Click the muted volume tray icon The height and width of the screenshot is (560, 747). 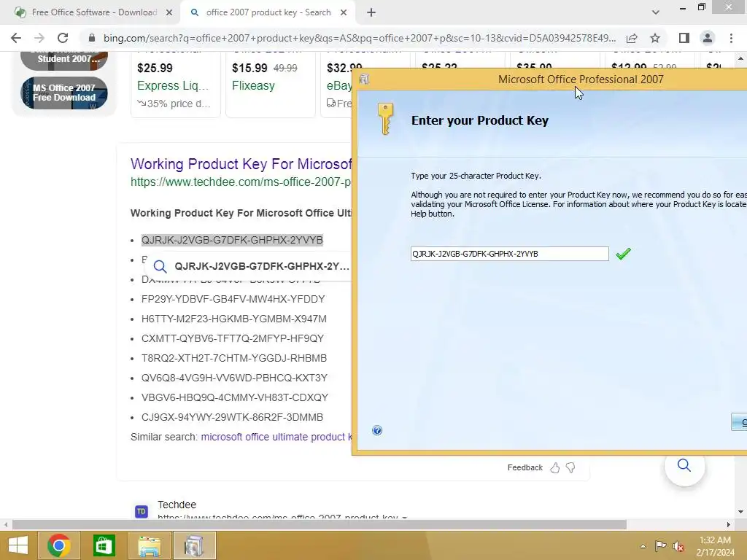coord(678,546)
